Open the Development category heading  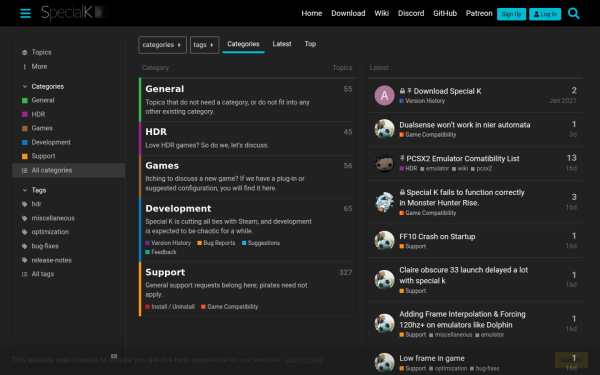(x=178, y=209)
